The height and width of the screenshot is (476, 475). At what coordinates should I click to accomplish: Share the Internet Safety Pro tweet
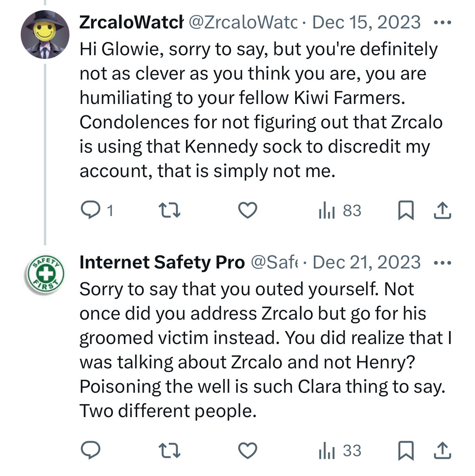click(x=442, y=450)
